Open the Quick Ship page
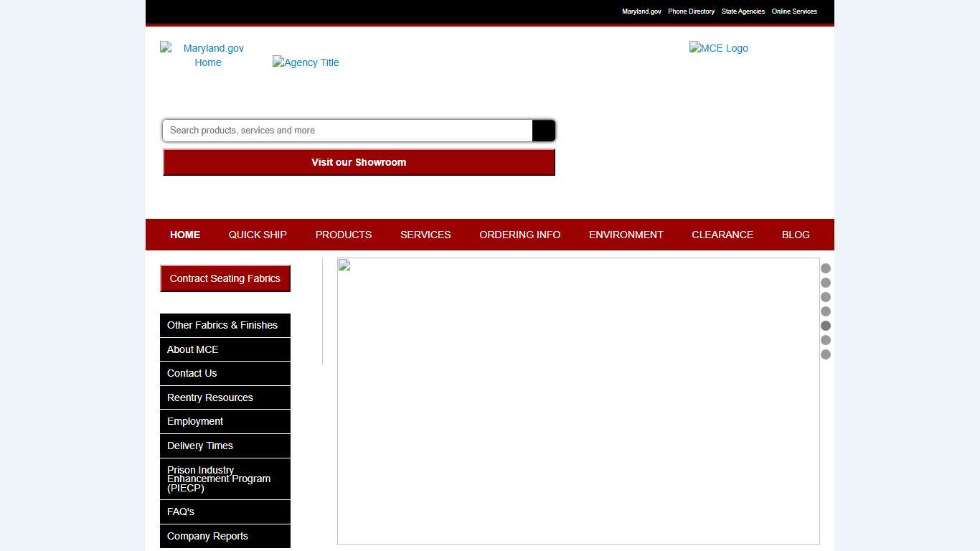Screen dimensions: 980x551 pos(258,235)
